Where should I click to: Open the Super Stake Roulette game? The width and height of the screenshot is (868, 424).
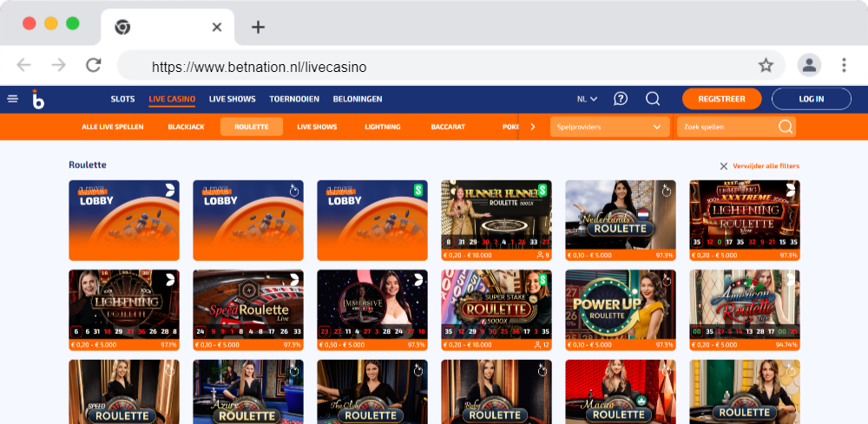(x=496, y=310)
